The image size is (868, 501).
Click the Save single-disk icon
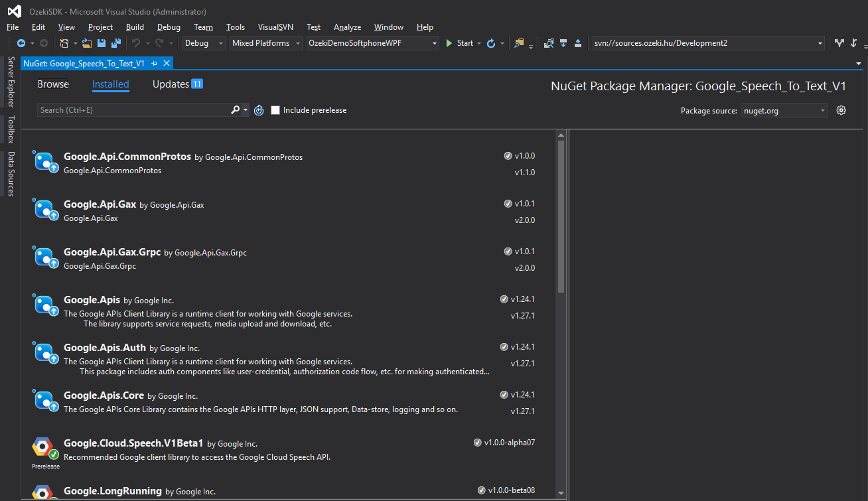coord(102,43)
